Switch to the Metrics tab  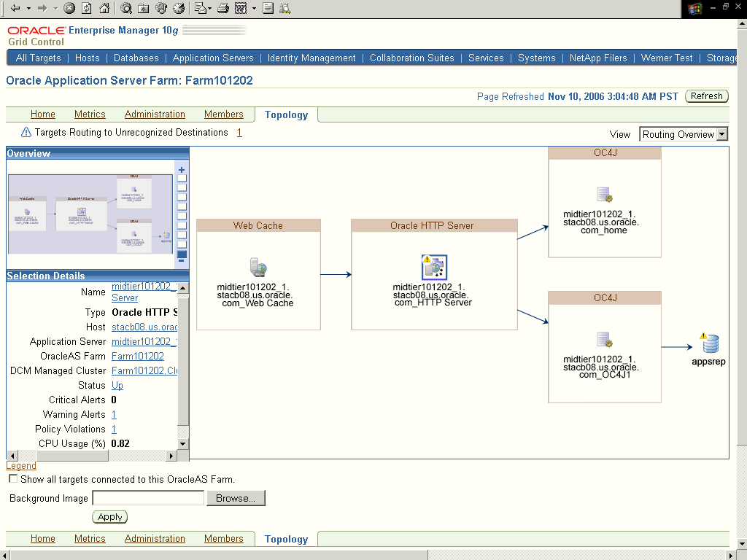coord(90,114)
